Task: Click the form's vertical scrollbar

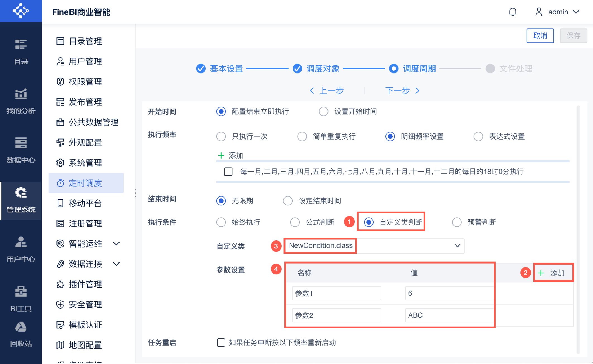Action: click(x=578, y=229)
